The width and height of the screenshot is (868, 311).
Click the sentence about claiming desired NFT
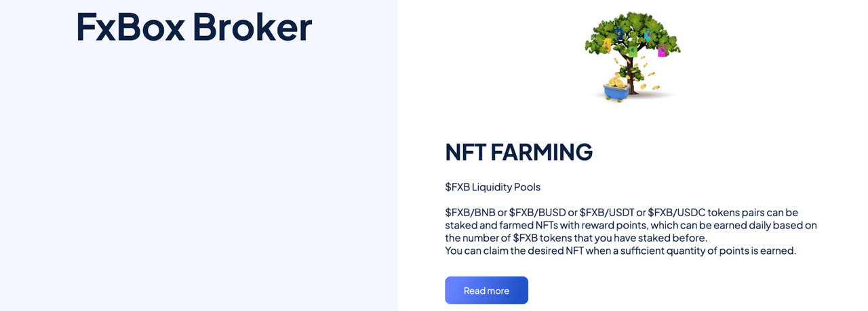(x=620, y=251)
